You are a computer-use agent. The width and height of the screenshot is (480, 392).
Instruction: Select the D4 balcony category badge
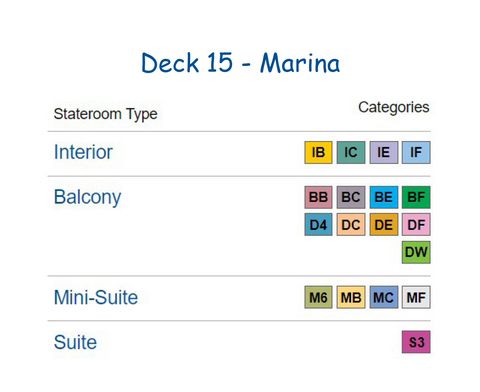318,225
